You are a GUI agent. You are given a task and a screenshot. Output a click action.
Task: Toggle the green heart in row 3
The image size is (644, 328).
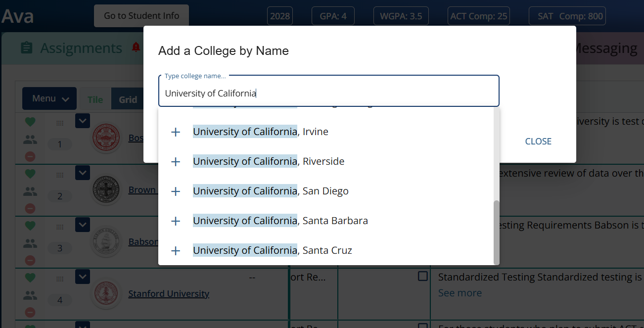[x=30, y=225]
